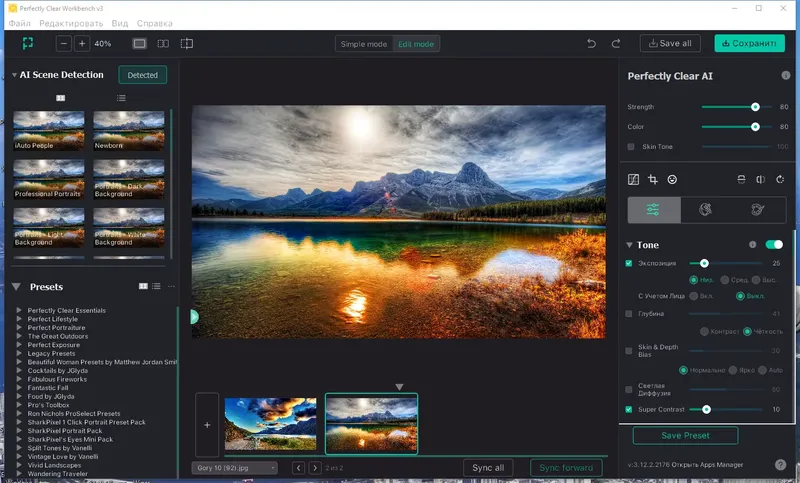Viewport: 800px width, 483px height.
Task: Toggle the Tone section switch
Action: click(x=774, y=244)
